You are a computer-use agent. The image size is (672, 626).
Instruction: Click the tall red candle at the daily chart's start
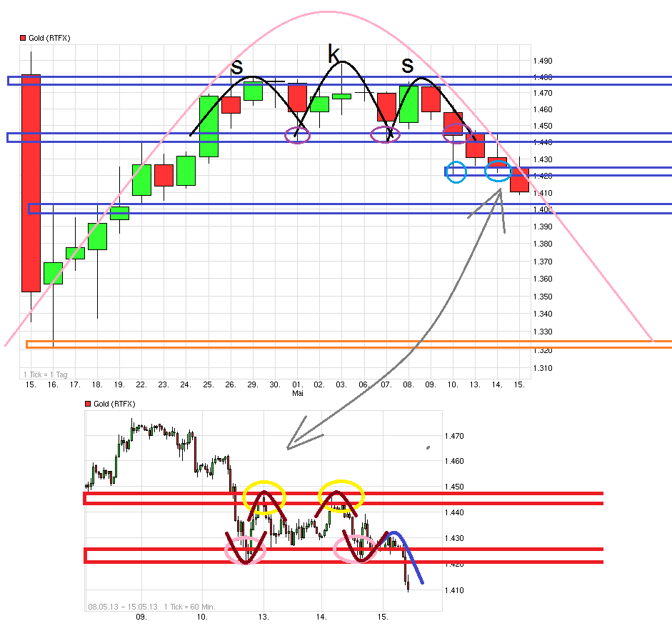[x=31, y=184]
